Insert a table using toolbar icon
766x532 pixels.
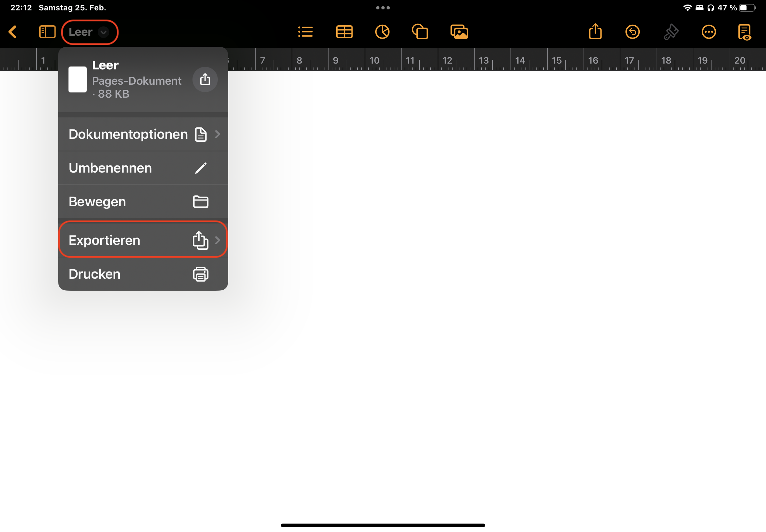pos(344,32)
